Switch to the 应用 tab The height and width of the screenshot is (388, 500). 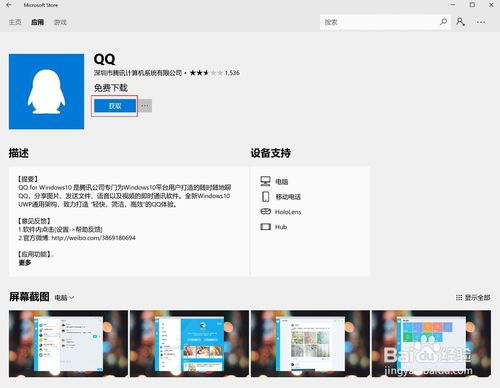click(37, 22)
